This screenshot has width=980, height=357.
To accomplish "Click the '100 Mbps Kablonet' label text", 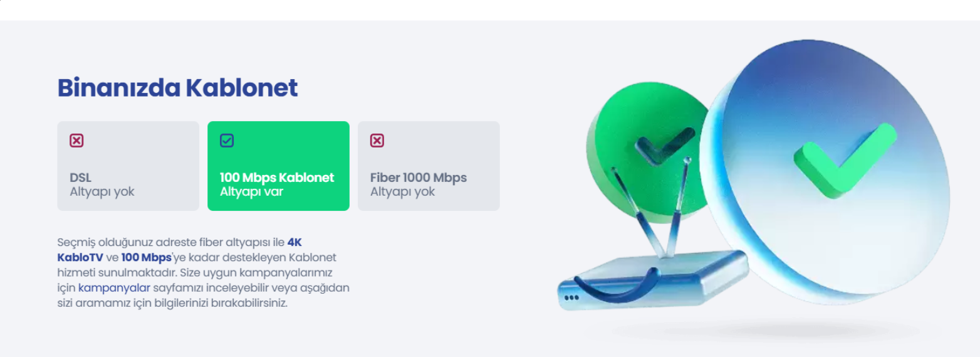I will (x=277, y=178).
